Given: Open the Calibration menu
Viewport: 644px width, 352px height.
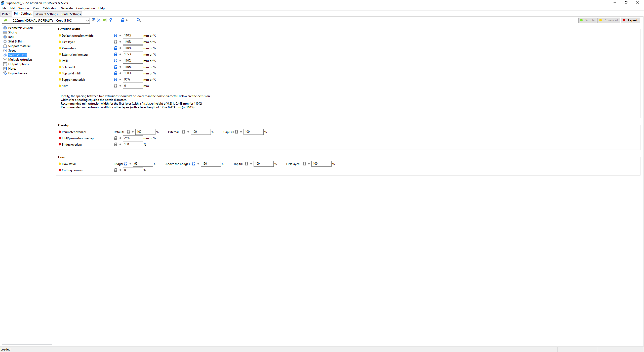Looking at the screenshot, I should point(50,8).
